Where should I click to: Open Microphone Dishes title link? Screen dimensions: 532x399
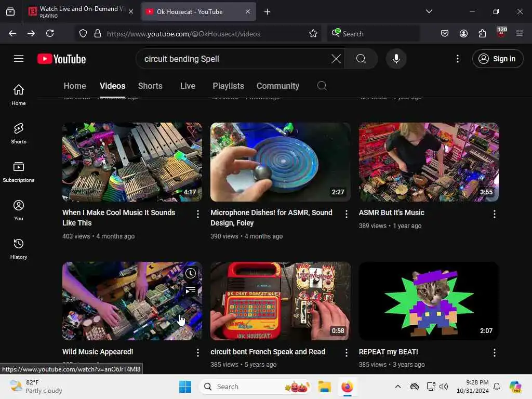pos(271,218)
